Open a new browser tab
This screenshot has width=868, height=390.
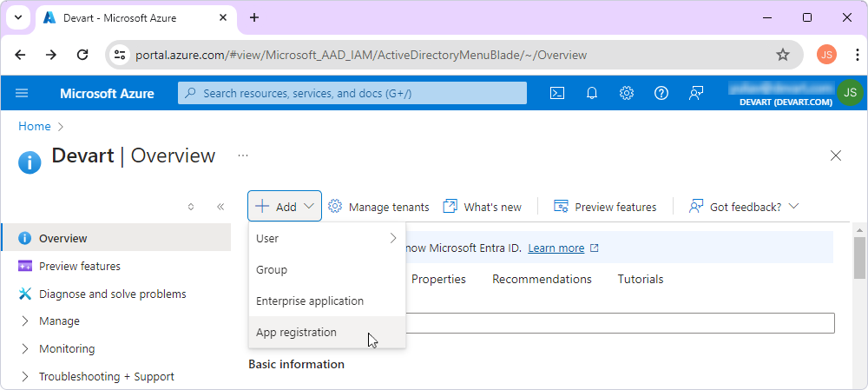[x=254, y=17]
